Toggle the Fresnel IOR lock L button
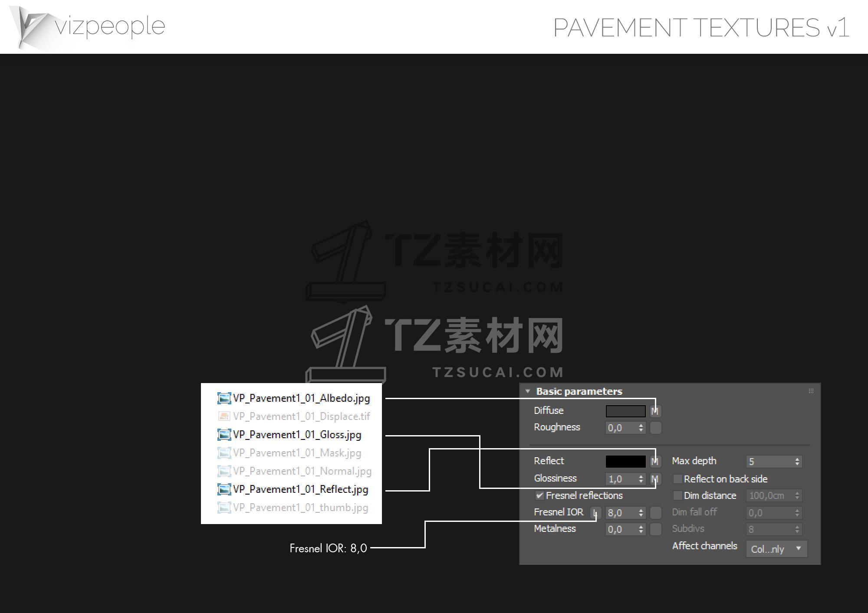 pyautogui.click(x=595, y=513)
